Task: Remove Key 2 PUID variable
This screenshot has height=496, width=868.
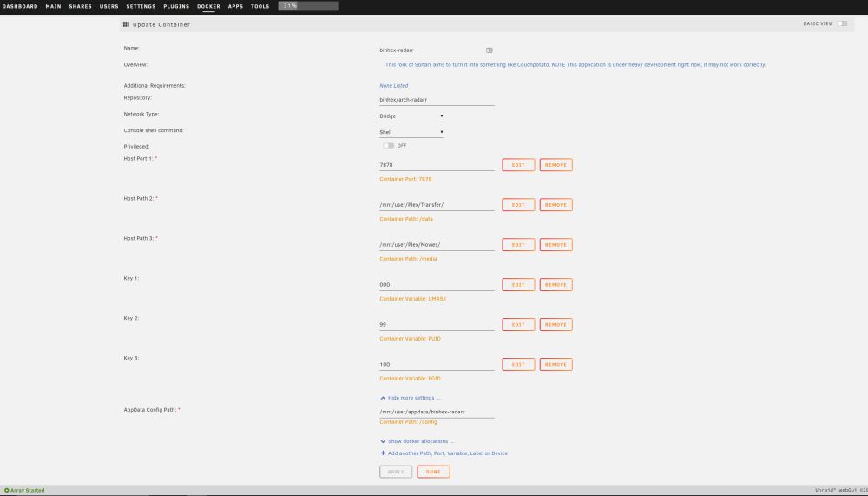Action: (556, 325)
